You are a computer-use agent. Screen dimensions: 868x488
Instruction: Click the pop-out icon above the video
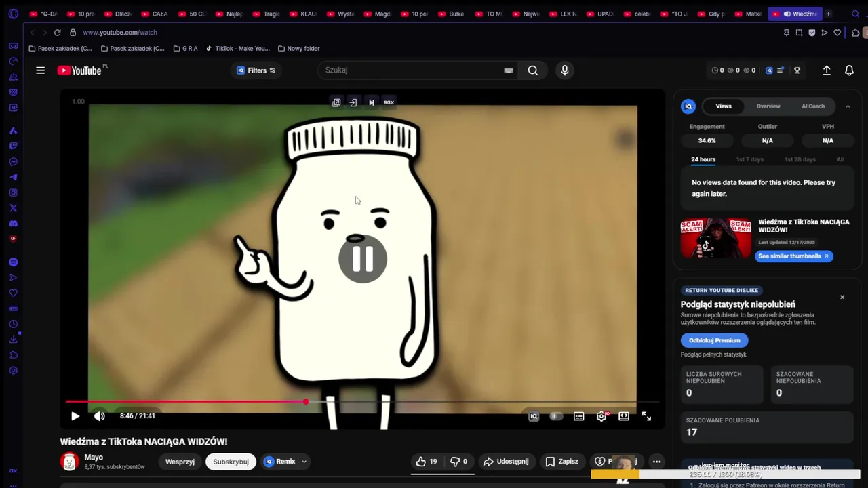[336, 102]
